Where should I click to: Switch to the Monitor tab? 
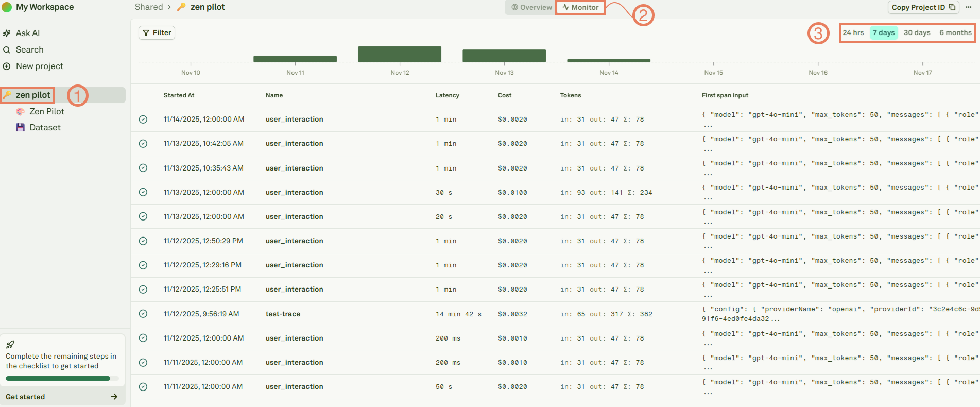[x=581, y=7]
